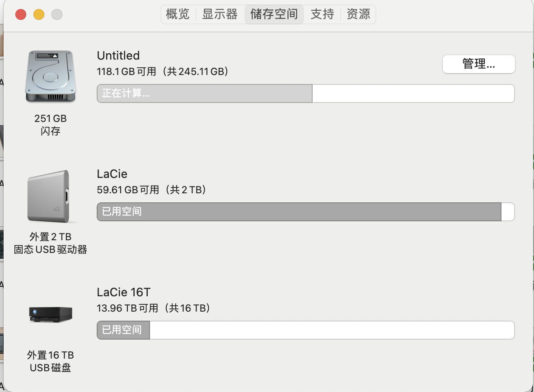Click the Untitled internal flash drive icon
Screen dimensions: 534x392
click(50, 77)
